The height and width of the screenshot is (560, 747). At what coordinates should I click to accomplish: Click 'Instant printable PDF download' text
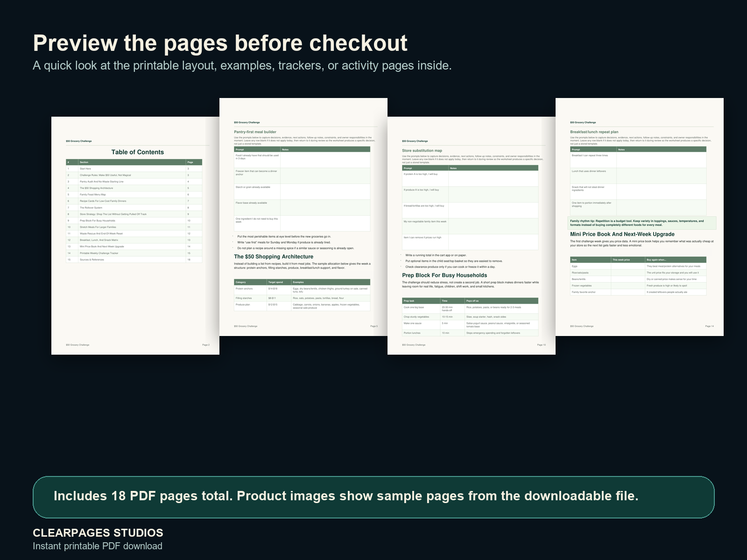(98, 546)
